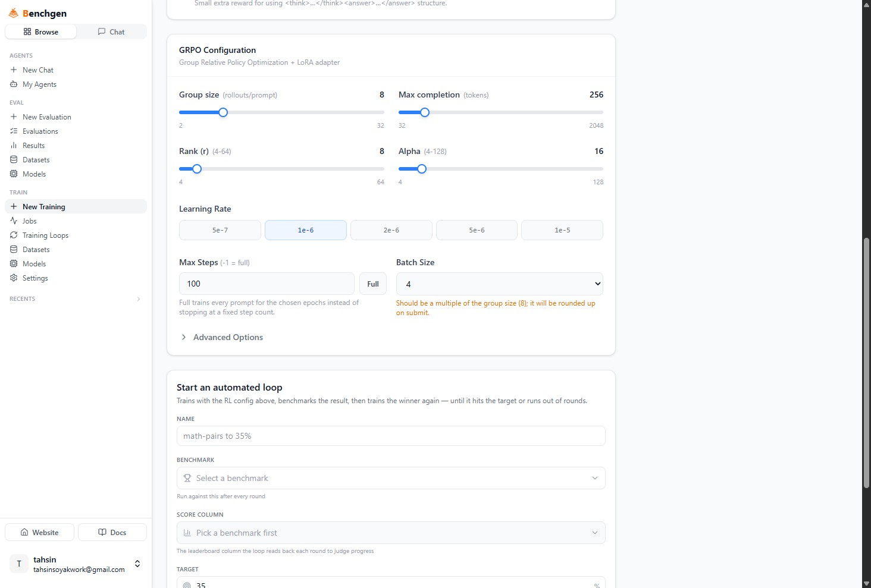Expand the Recents section chevron
871x588 pixels.
[139, 299]
